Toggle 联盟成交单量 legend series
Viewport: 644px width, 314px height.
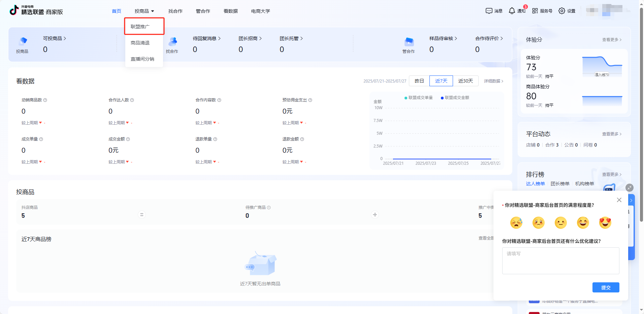click(419, 98)
